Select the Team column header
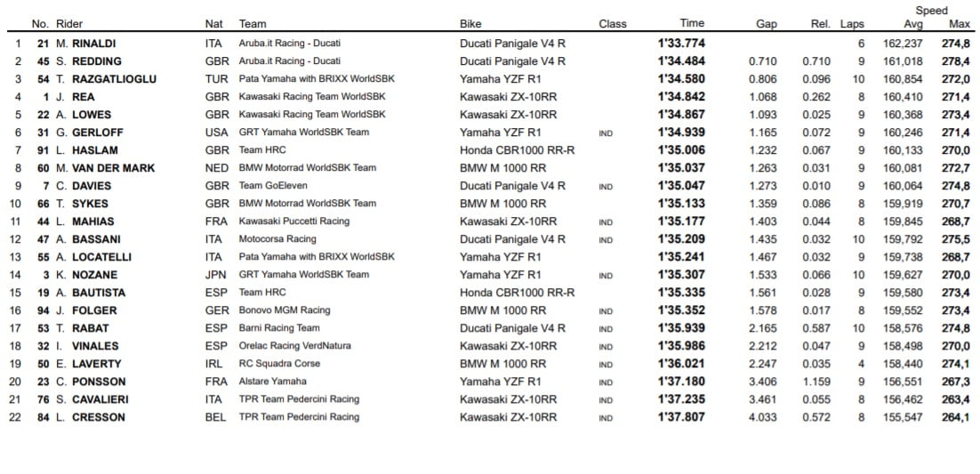Image resolution: width=980 pixels, height=474 pixels. click(x=253, y=24)
